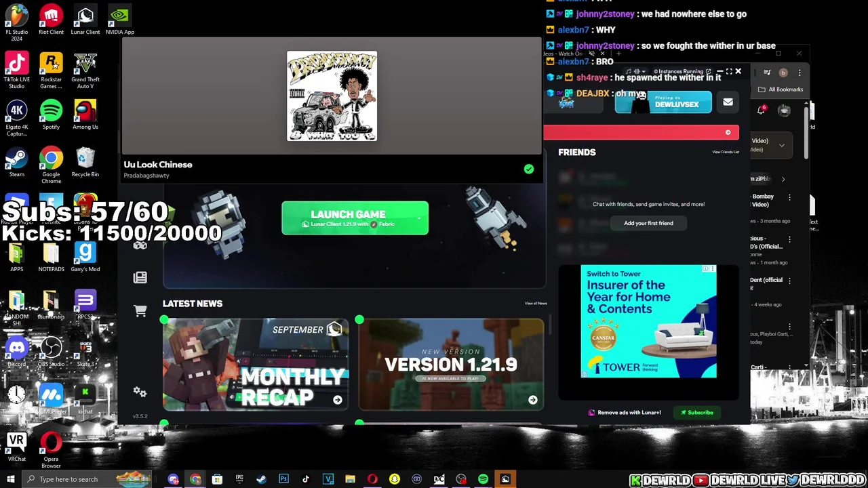Open Elgato 4K Capture desktop icon

pos(17,118)
